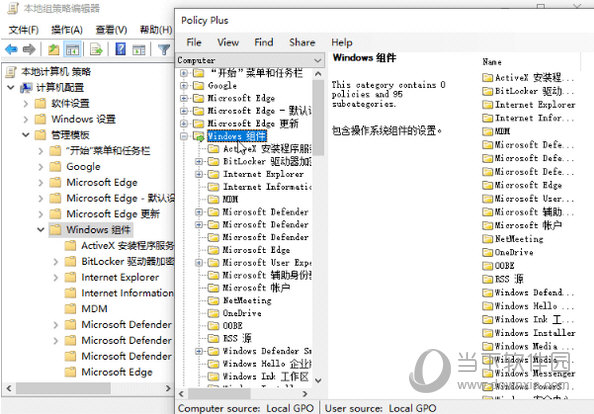The image size is (594, 414).
Task: Expand the first Microsoft Edge node in Policy Plus tree
Action: (x=184, y=98)
